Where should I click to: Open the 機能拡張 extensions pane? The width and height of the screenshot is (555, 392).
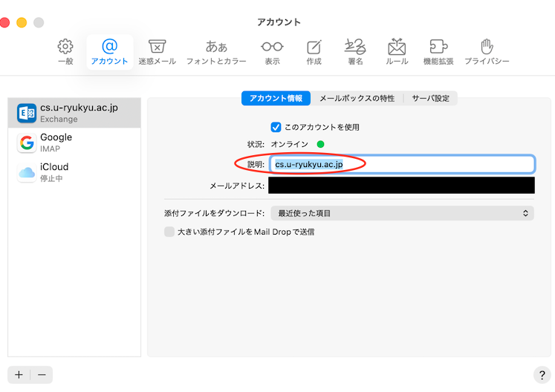point(438,52)
